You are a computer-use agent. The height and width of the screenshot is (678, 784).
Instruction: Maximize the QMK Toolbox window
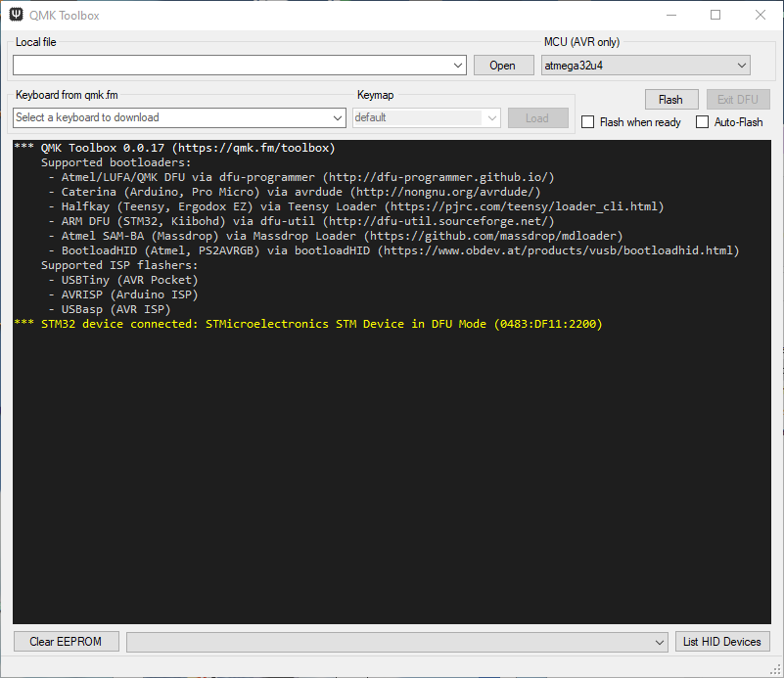715,16
